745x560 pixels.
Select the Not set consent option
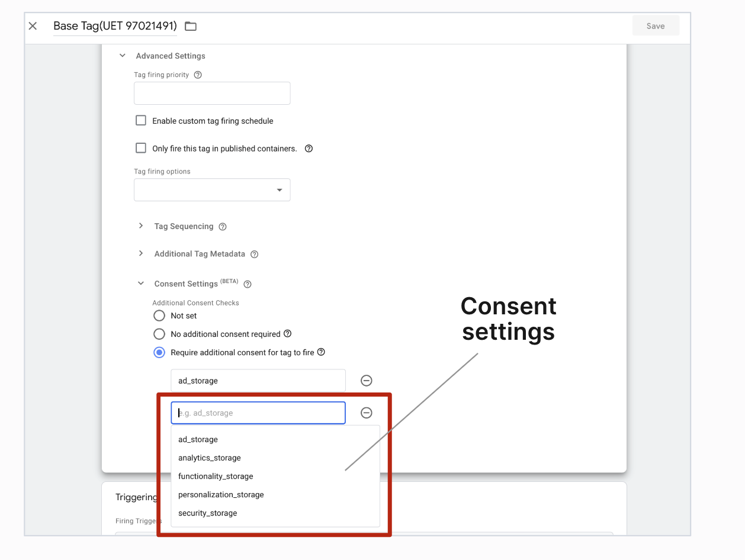coord(159,316)
